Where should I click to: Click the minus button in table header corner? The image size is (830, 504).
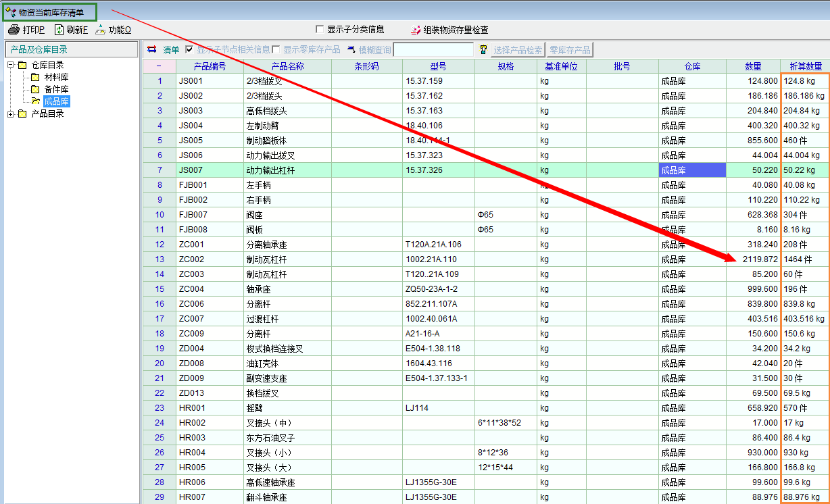(159, 66)
